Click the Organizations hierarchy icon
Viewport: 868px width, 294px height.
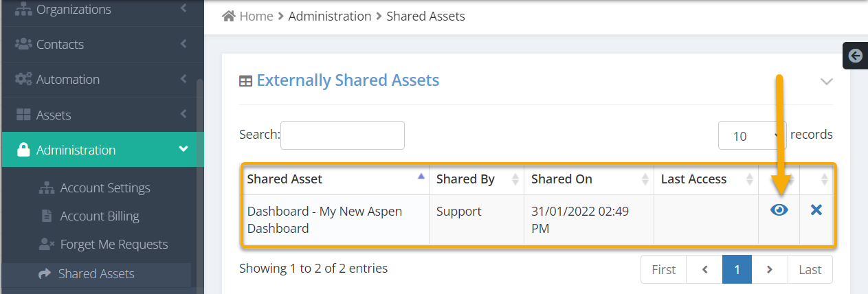(x=23, y=10)
